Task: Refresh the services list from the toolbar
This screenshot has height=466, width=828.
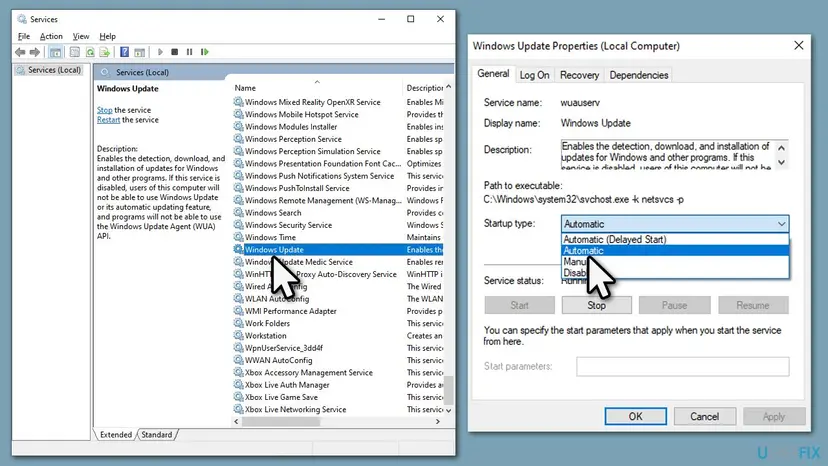Action: coord(90,52)
